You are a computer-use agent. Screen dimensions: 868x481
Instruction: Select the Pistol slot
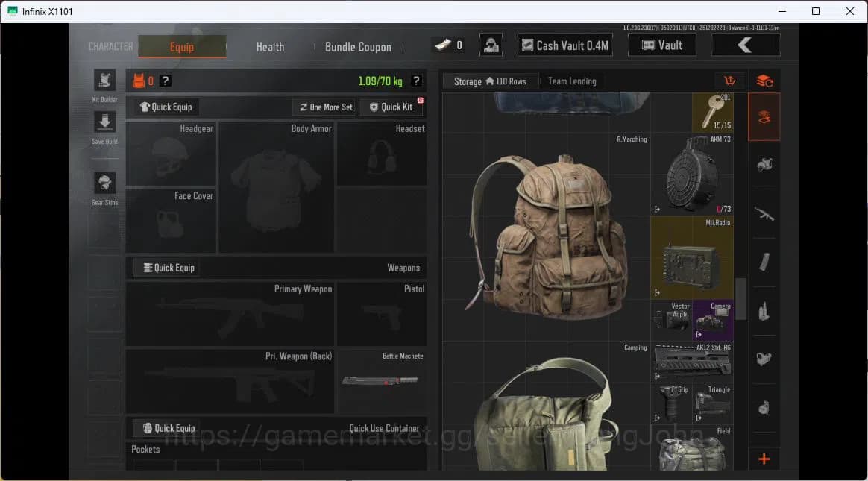(x=381, y=314)
